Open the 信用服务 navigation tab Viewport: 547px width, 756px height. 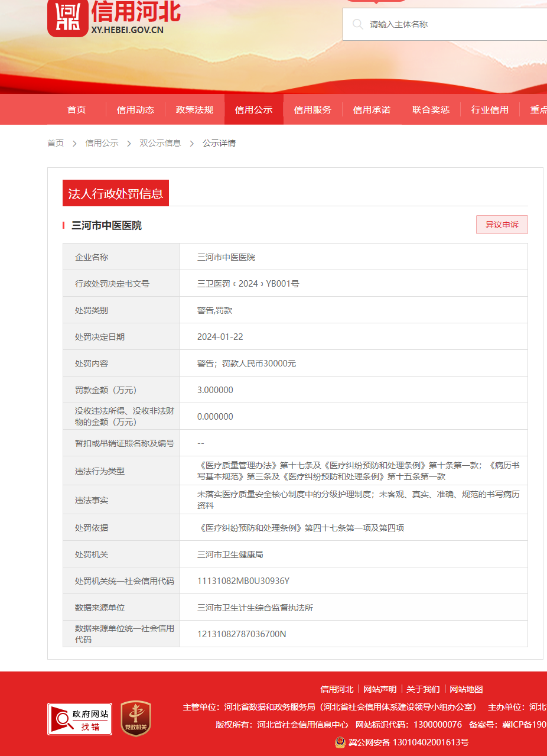[312, 109]
